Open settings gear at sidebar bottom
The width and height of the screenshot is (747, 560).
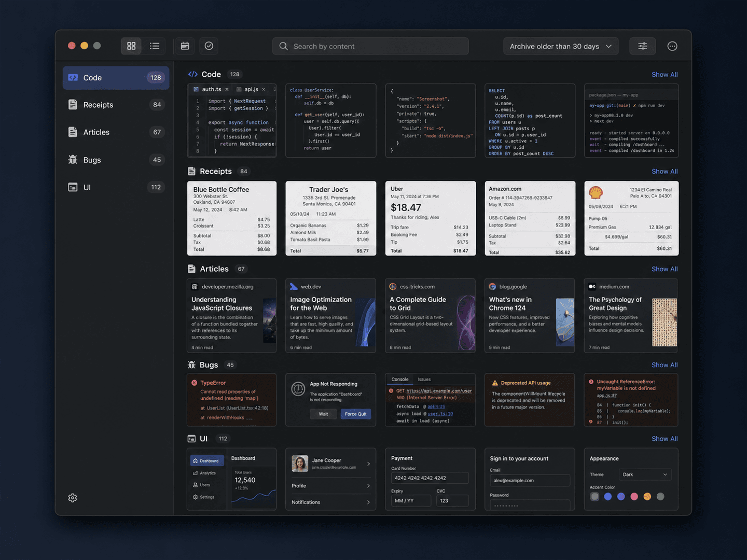[x=73, y=498]
